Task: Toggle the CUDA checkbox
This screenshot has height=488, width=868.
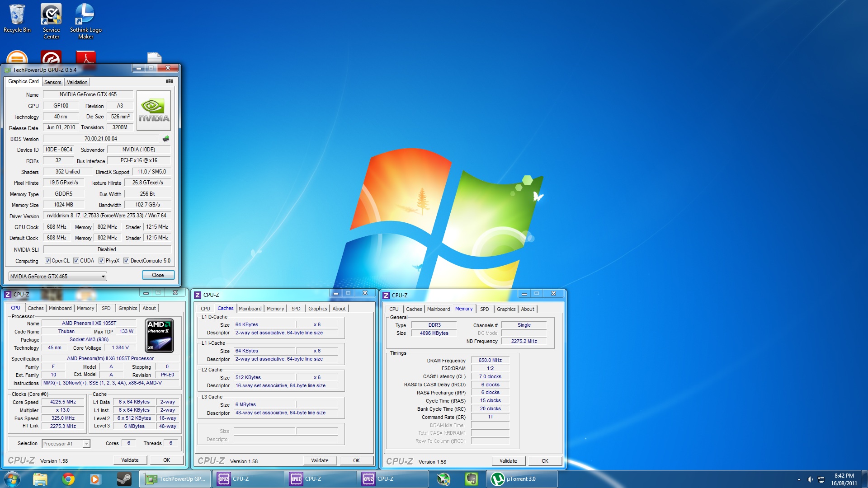Action: click(76, 261)
